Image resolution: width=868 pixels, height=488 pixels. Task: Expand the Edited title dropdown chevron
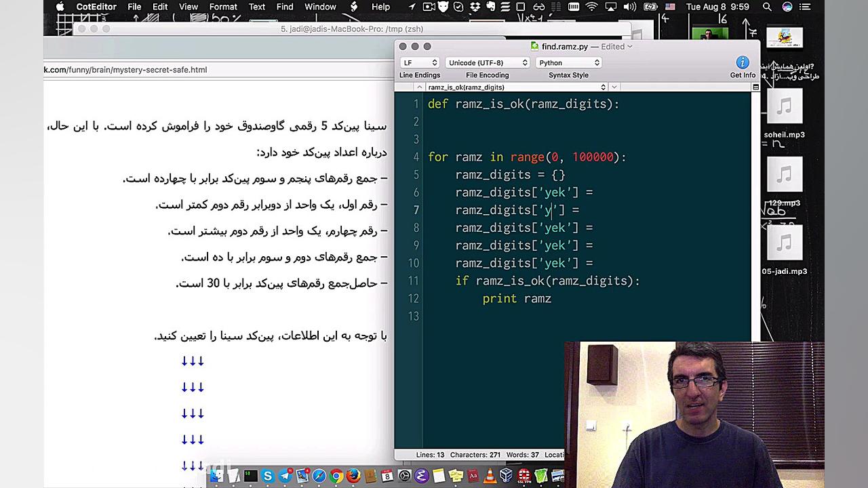(x=629, y=47)
